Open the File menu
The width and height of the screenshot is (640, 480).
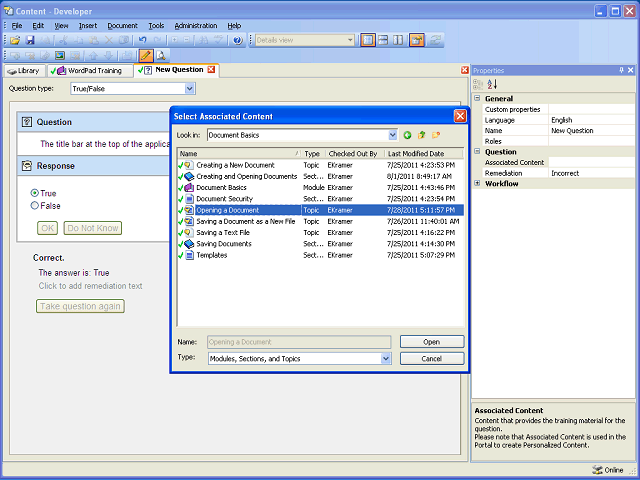[17, 26]
